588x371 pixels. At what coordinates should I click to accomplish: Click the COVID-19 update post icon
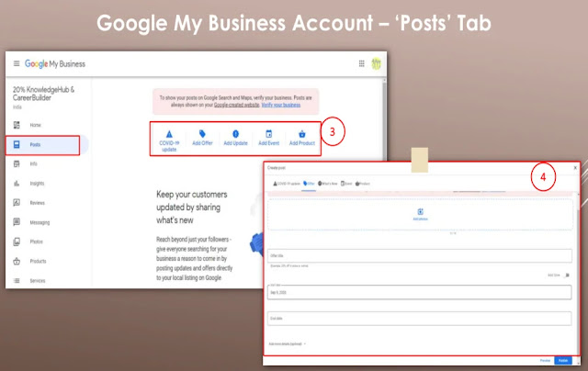pos(169,134)
